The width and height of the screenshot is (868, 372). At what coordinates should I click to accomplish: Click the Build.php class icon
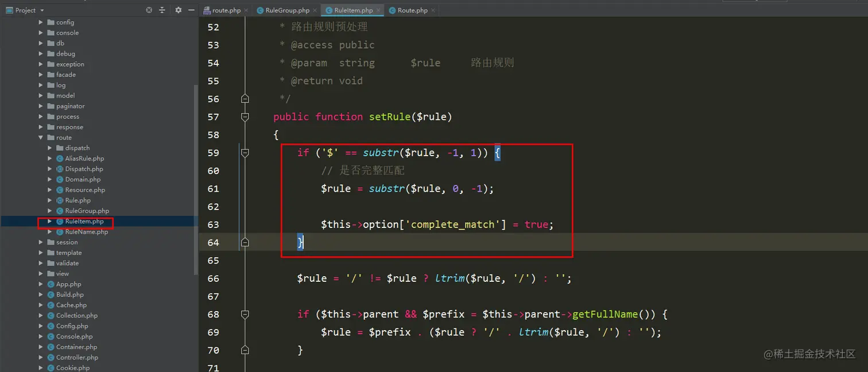click(x=51, y=294)
